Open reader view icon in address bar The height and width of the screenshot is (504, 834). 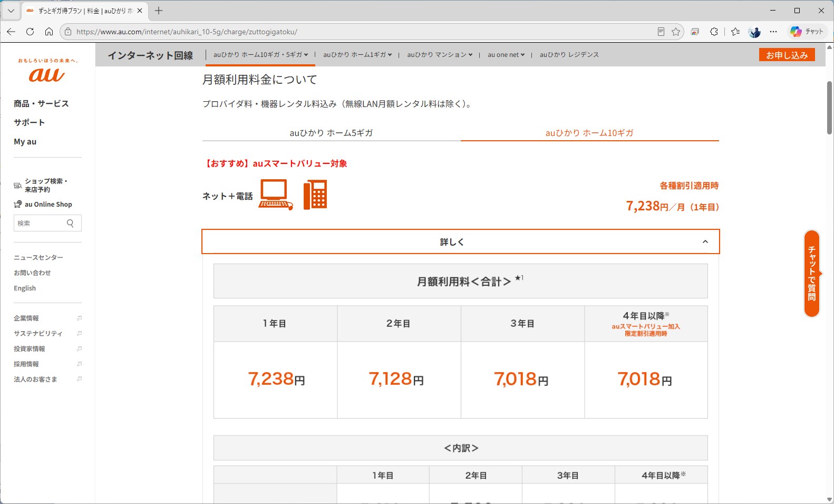click(x=661, y=32)
